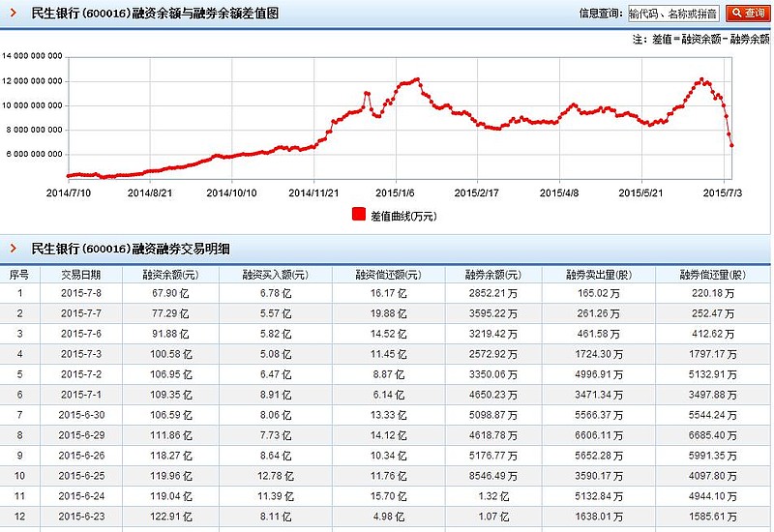This screenshot has width=774, height=532.
Task: Click the 1.32 亿 securities balance value
Action: coord(493,496)
